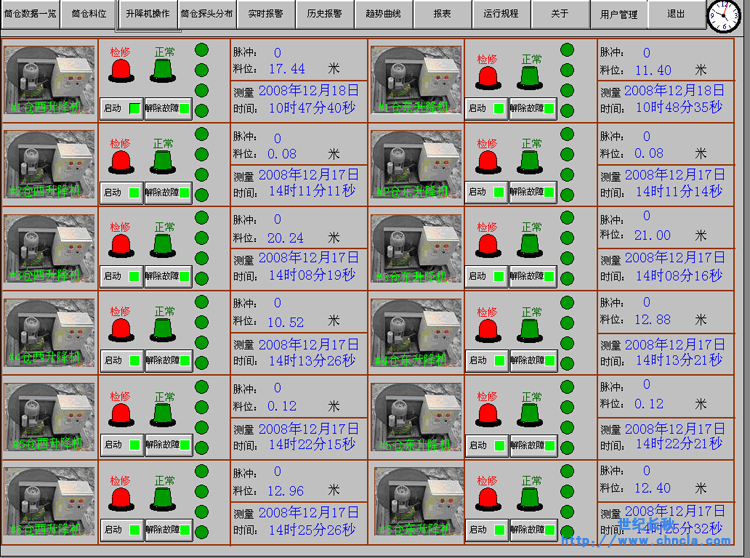Click the red 检修 lamp for #3仓西升降机
The image size is (750, 558).
121,246
